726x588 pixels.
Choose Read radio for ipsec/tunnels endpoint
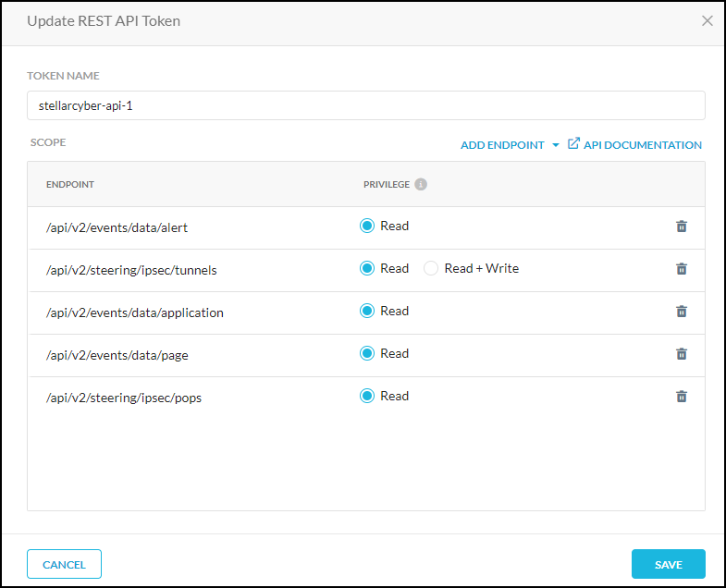tap(367, 269)
